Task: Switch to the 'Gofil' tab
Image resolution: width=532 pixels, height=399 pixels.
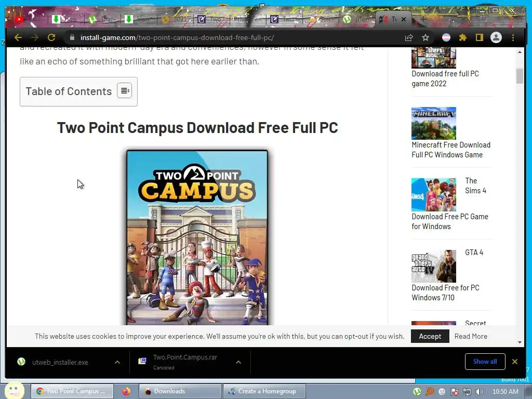Action: tap(321, 19)
